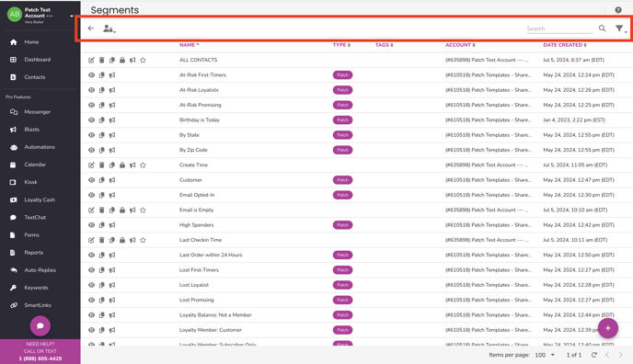Open the filter funnel menu

[x=620, y=28]
